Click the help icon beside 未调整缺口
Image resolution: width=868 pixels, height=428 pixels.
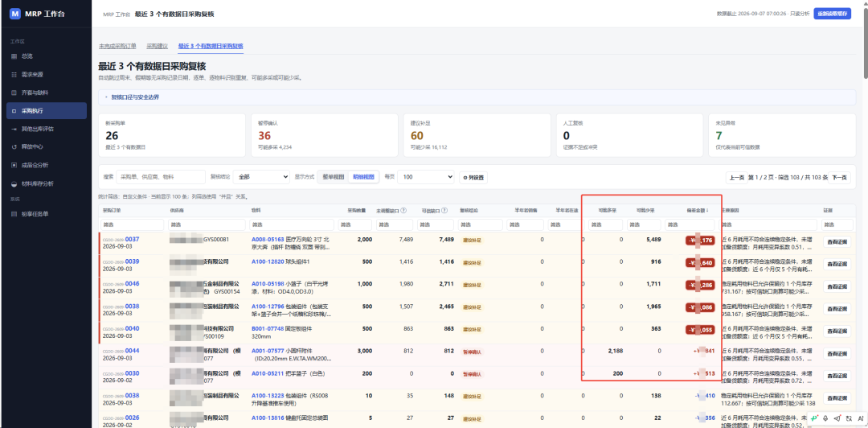[x=404, y=211]
